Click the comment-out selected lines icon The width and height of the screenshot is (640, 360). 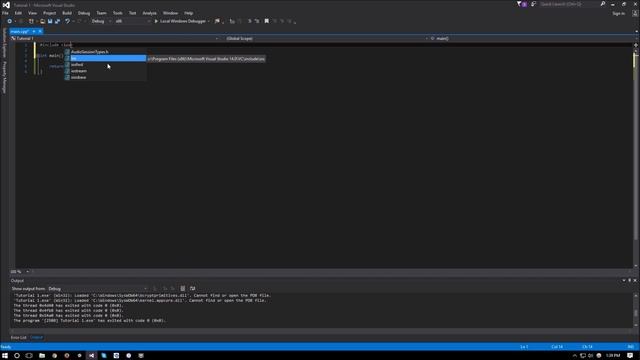tap(249, 21)
